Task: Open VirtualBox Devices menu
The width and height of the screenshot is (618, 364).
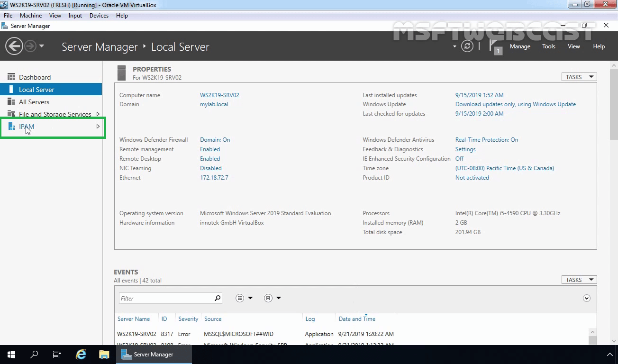Action: point(99,16)
